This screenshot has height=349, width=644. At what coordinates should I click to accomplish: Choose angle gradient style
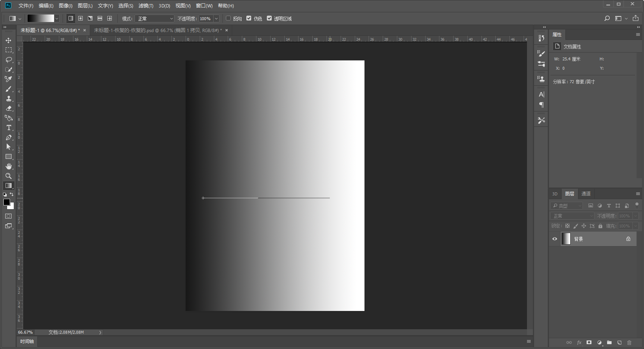click(x=90, y=18)
